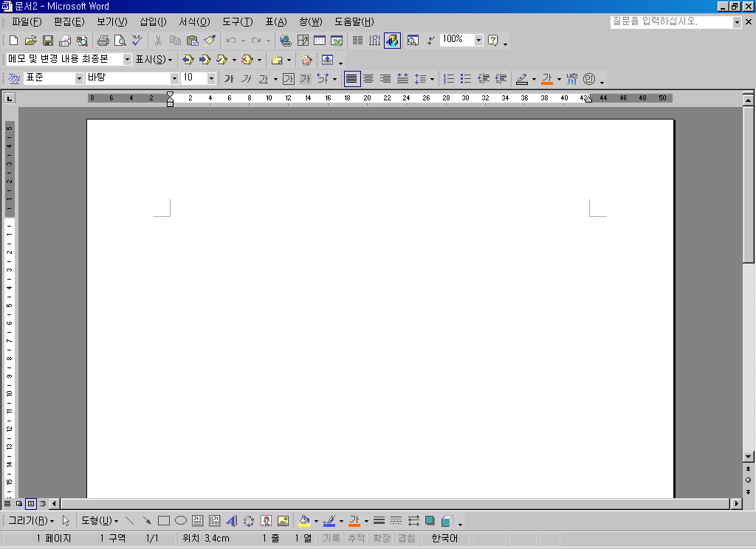Select the arrow line tool
The height and width of the screenshot is (549, 756).
click(x=147, y=520)
